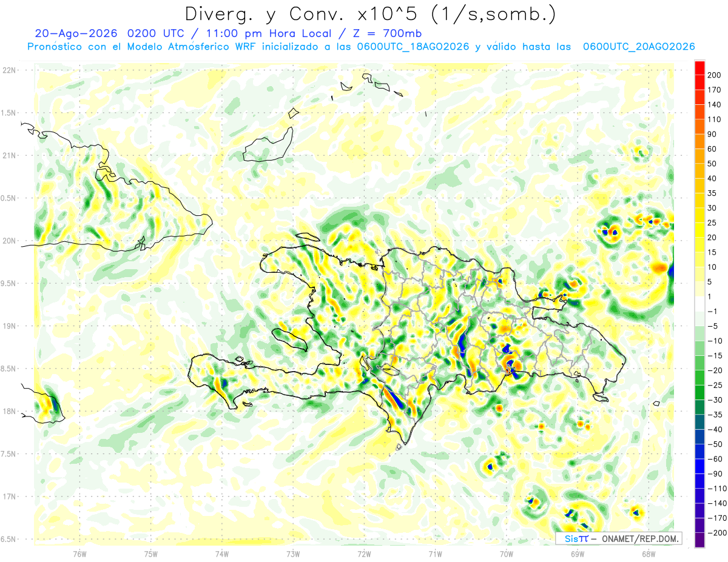The image size is (728, 562).
Task: Click the 74W longitude label
Action: (221, 553)
